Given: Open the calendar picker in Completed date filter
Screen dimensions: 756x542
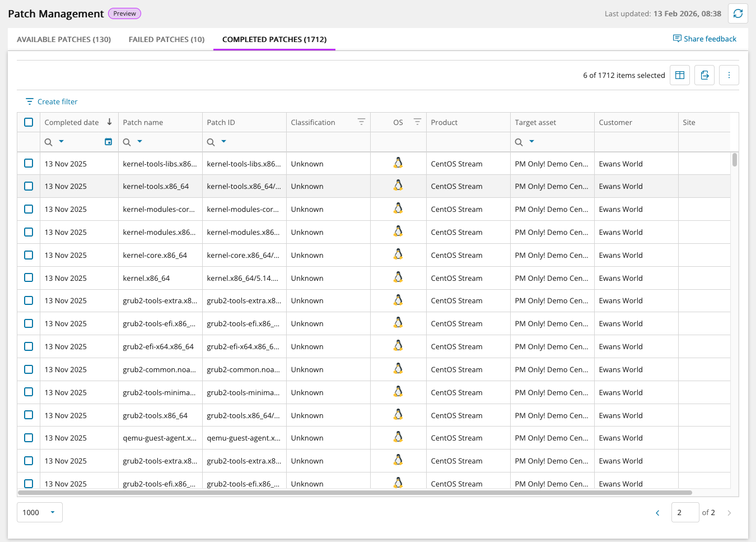Looking at the screenshot, I should 108,142.
